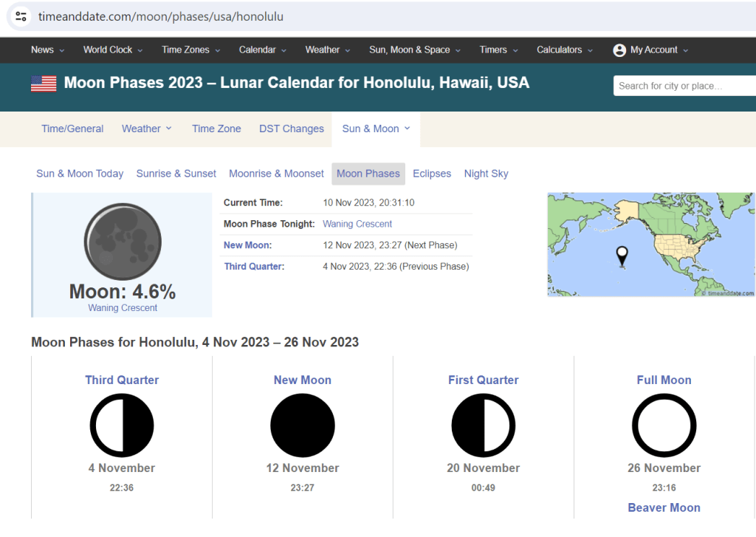Click the site info icon in address bar
This screenshot has height=537, width=756.
click(x=21, y=16)
